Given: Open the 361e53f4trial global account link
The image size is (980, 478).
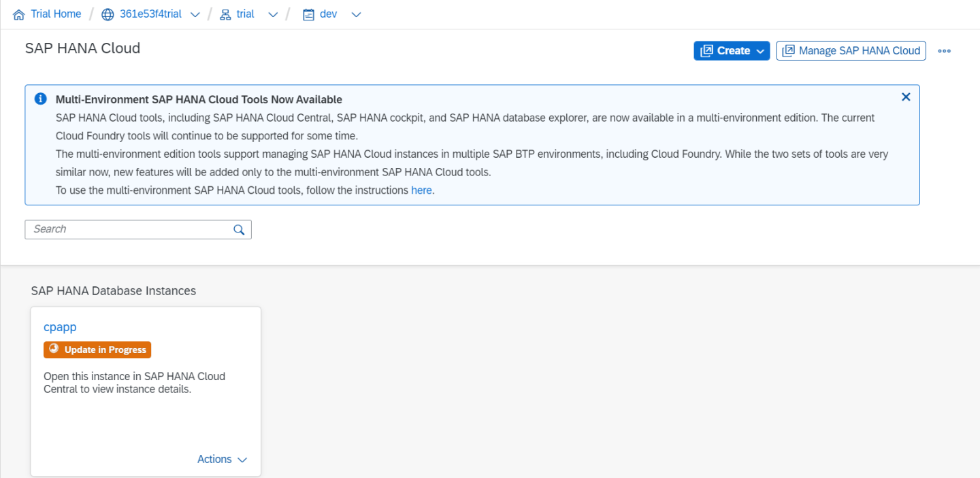Looking at the screenshot, I should [150, 14].
